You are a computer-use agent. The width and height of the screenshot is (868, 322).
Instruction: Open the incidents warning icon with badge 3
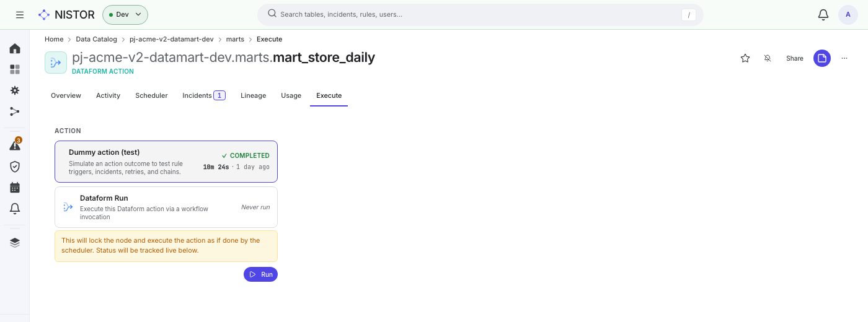pos(15,145)
